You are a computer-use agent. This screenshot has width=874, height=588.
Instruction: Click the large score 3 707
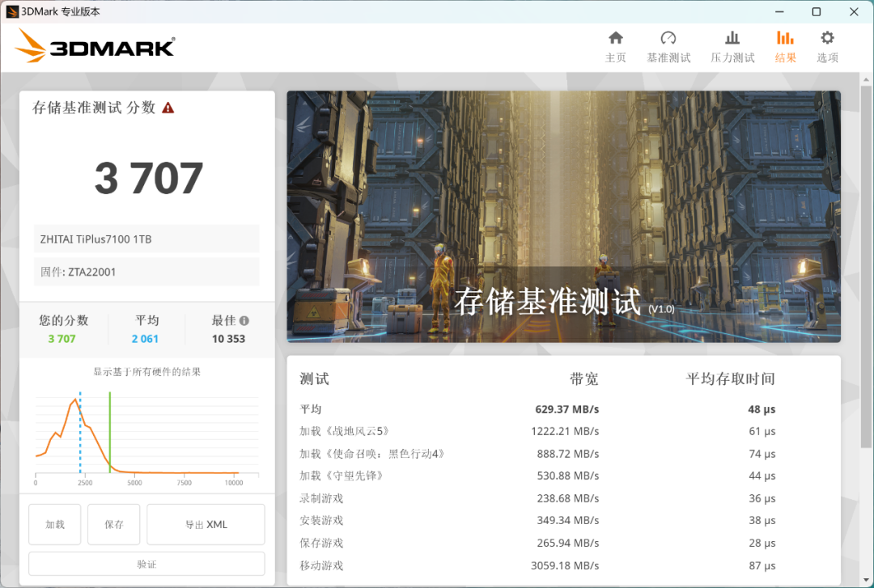pos(148,179)
